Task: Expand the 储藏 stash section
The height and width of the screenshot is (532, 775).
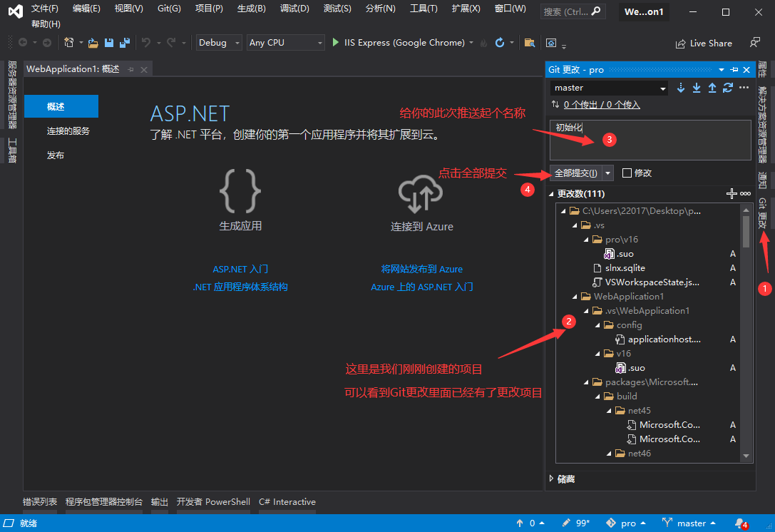Action: click(x=552, y=479)
